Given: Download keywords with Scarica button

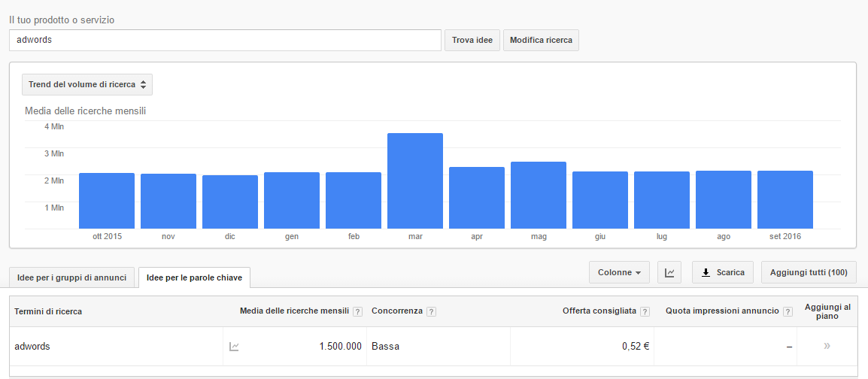Looking at the screenshot, I should click(x=722, y=272).
